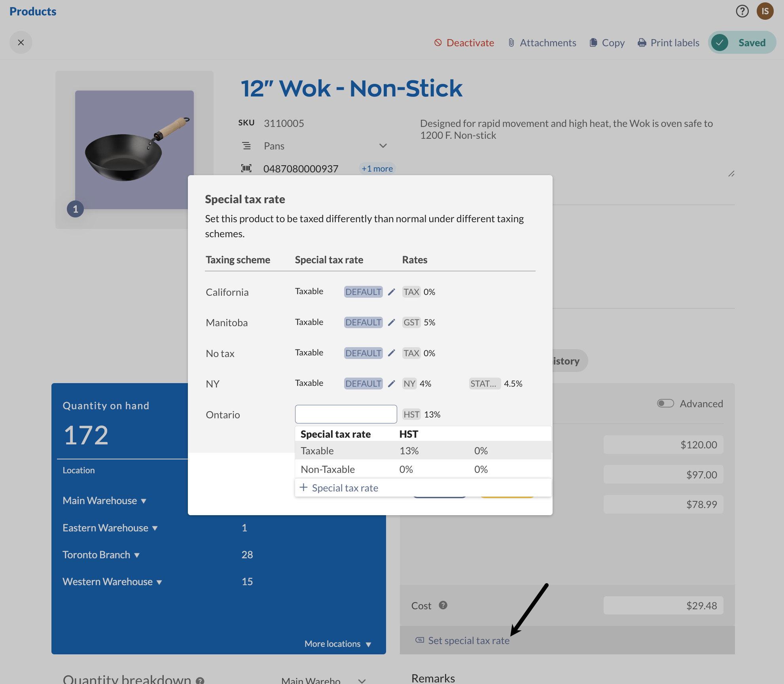Image resolution: width=784 pixels, height=684 pixels.
Task: Open Print labels from the toolbar
Action: [x=668, y=43]
